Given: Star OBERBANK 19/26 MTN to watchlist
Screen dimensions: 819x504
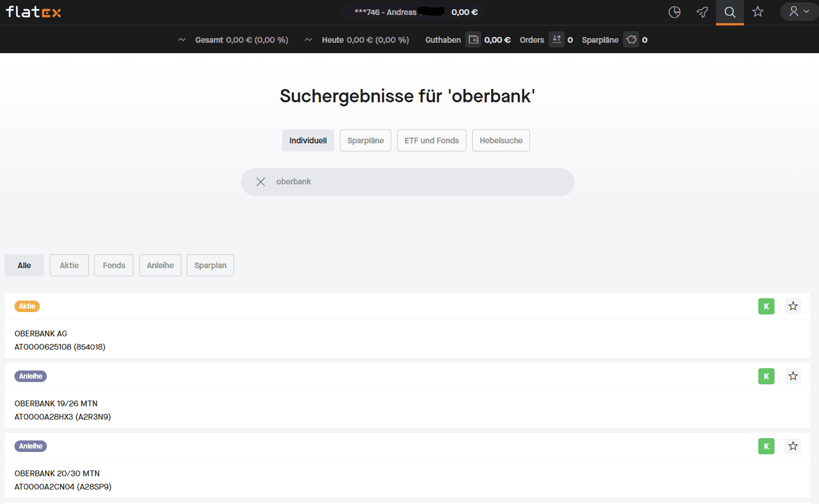Looking at the screenshot, I should 793,376.
